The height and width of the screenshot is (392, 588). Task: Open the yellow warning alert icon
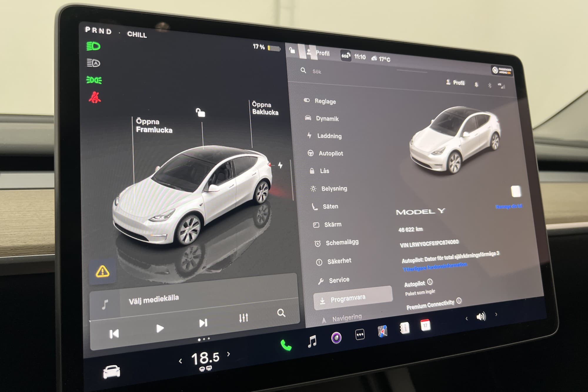click(x=102, y=271)
